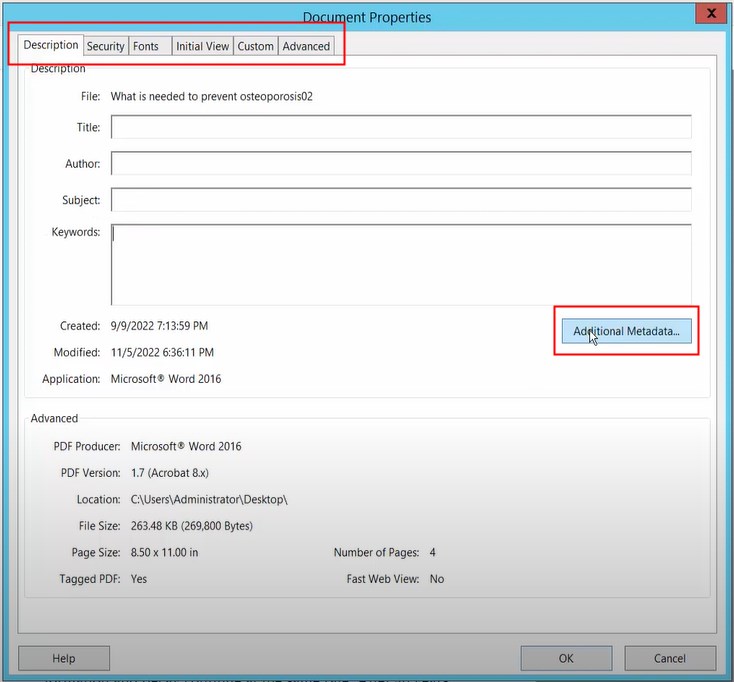Viewport: 734px width, 682px height.
Task: Select the Description tab
Action: pyautogui.click(x=51, y=45)
